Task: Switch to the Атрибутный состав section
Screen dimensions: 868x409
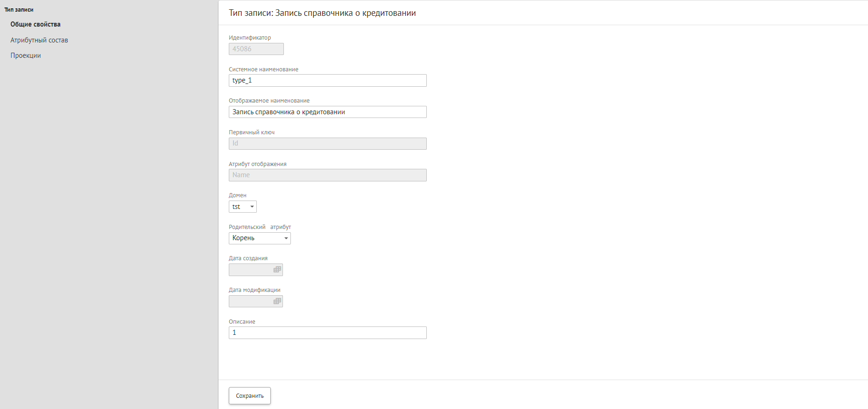Action: pyautogui.click(x=39, y=40)
